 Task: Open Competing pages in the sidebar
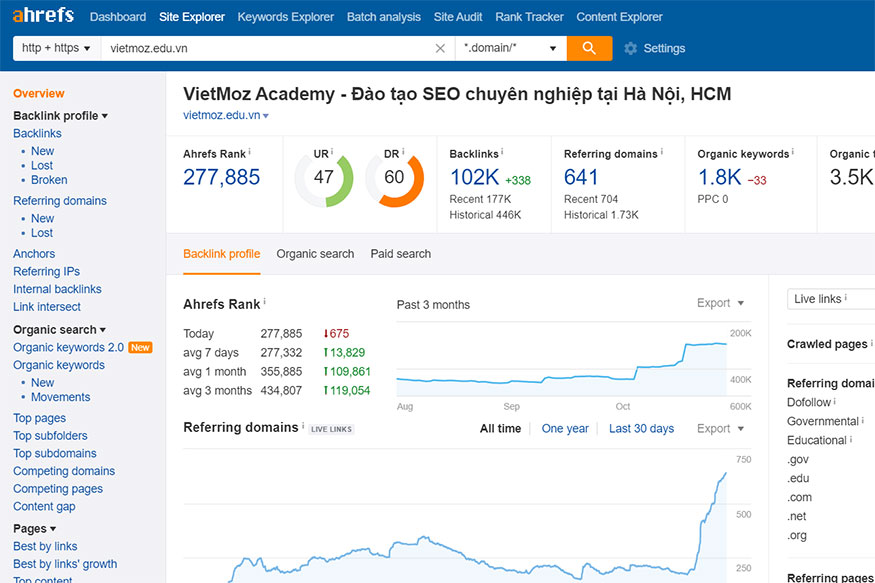point(58,489)
